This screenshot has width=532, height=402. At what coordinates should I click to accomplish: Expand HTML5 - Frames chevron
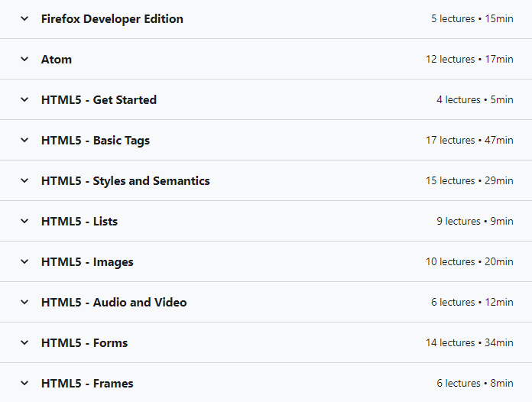[24, 383]
